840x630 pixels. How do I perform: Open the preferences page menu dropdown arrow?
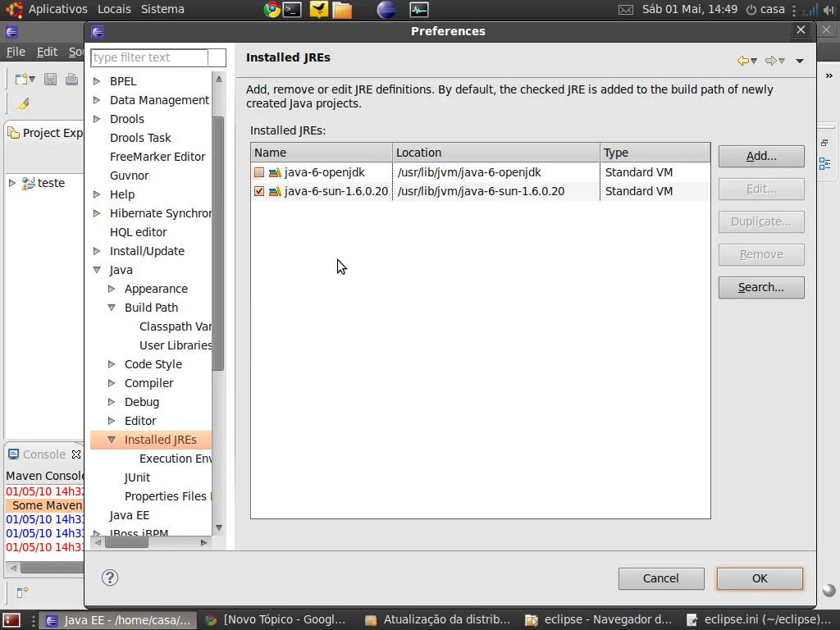799,61
